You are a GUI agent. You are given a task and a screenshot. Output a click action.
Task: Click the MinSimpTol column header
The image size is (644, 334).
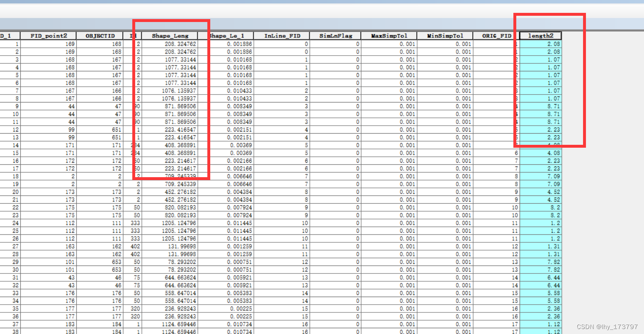445,36
